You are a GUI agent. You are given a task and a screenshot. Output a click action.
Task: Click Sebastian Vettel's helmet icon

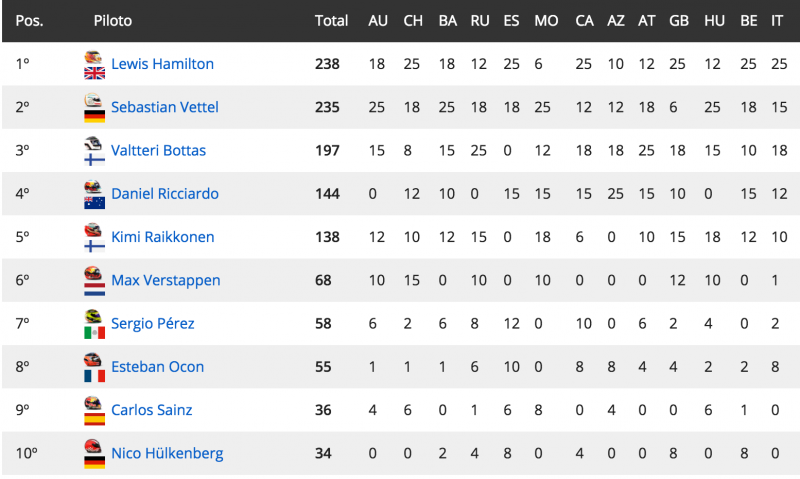[93, 100]
